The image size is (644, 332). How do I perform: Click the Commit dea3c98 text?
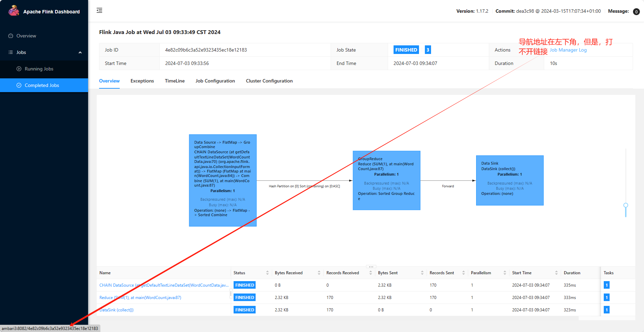tap(548, 11)
